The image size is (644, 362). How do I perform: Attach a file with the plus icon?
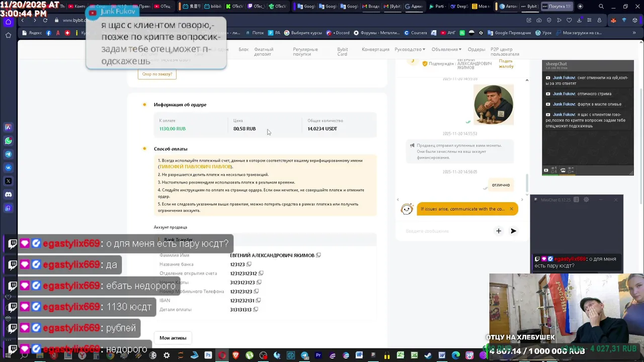tap(499, 231)
